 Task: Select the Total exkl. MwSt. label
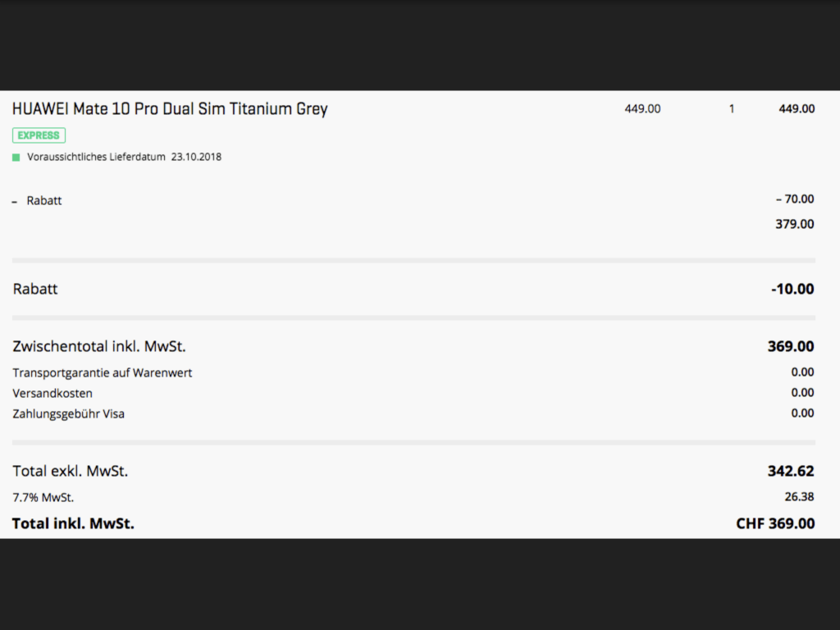pos(71,471)
